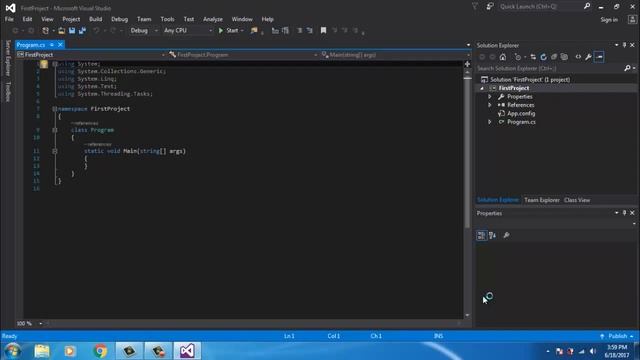The width and height of the screenshot is (640, 360).
Task: Open the File menu
Action: tap(9, 19)
